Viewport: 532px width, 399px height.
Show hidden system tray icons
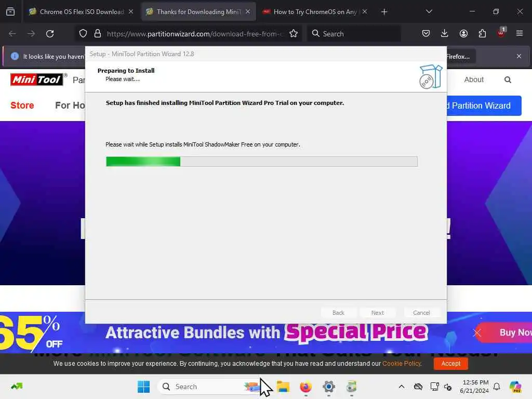tap(402, 387)
